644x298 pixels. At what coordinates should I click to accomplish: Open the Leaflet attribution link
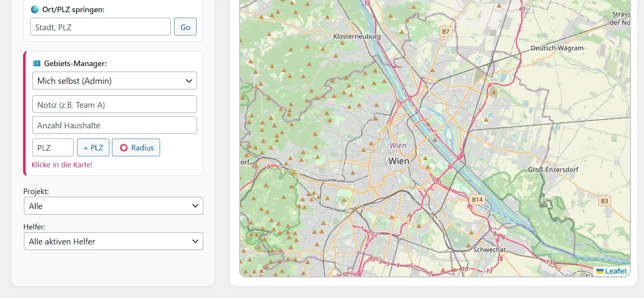[616, 271]
